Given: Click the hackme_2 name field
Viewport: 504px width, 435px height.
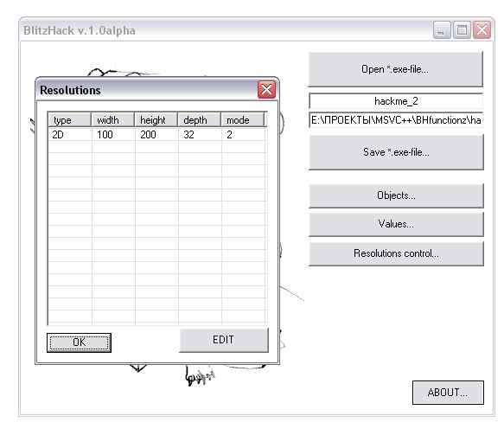Looking at the screenshot, I should [x=396, y=101].
